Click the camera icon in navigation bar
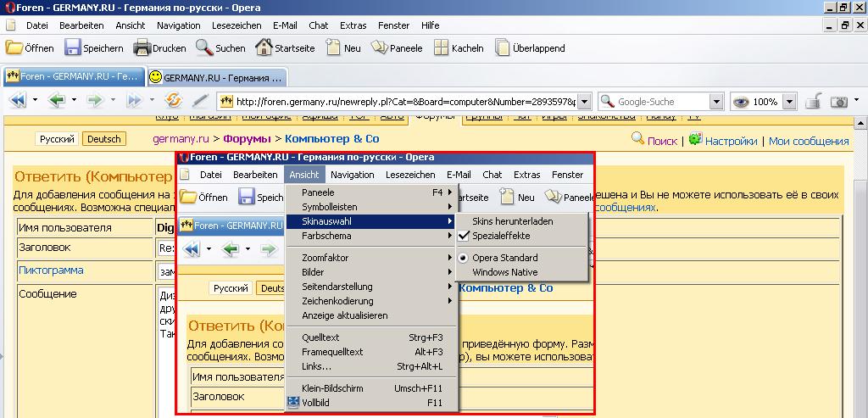 click(x=839, y=101)
